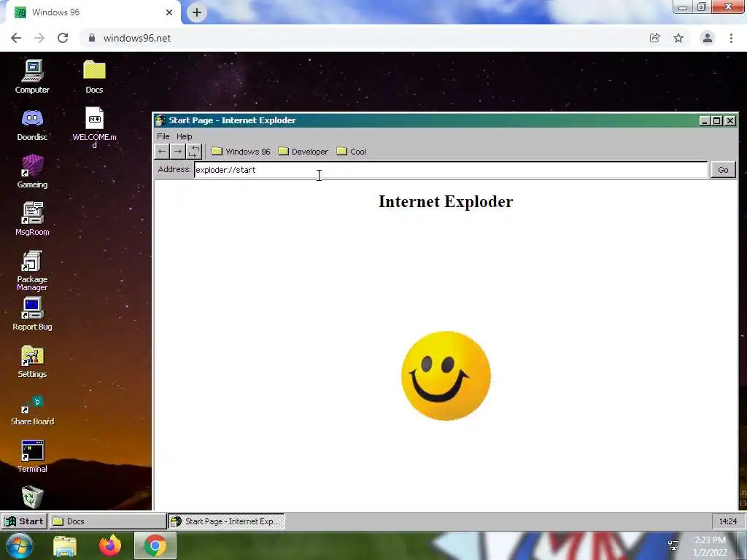Click the share page icon in Chrome
Screen dimensions: 747x560
(x=654, y=38)
